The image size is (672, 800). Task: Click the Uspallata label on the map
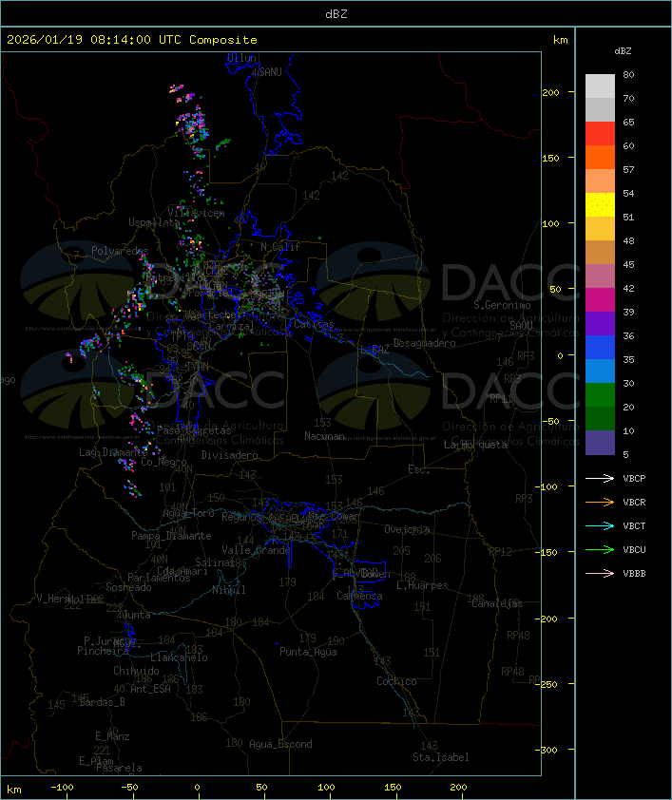(x=154, y=222)
